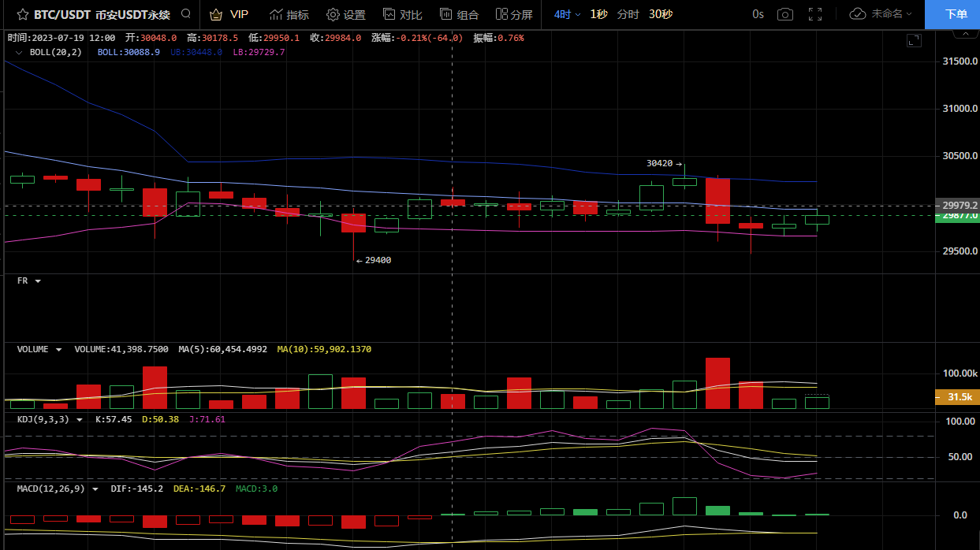Open the MACD(12,26,9) indicator dropdown

pyautogui.click(x=95, y=489)
